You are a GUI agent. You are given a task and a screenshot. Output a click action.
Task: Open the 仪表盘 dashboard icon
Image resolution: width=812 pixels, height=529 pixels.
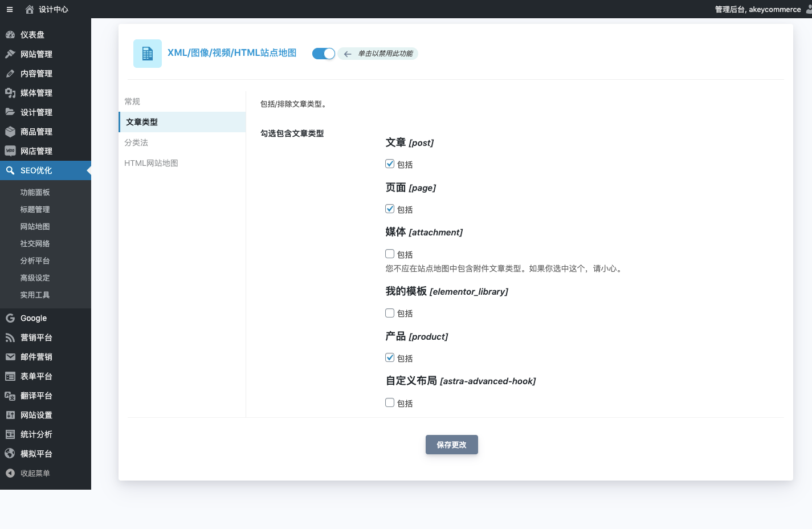[10, 35]
